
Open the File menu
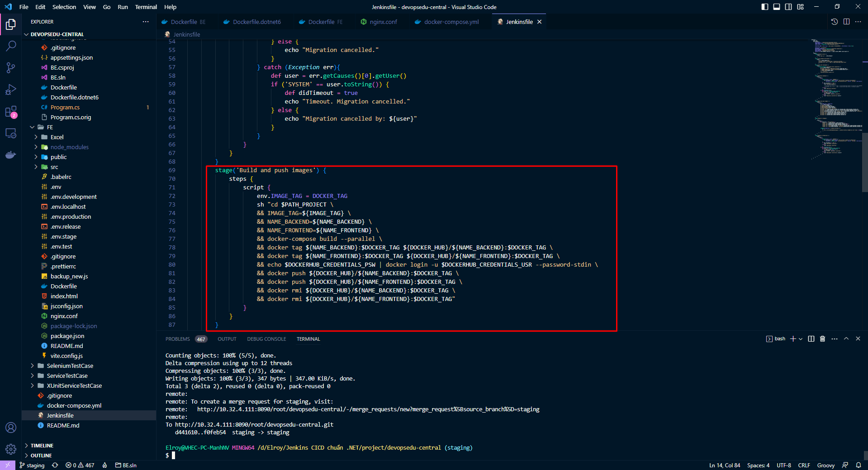(24, 7)
